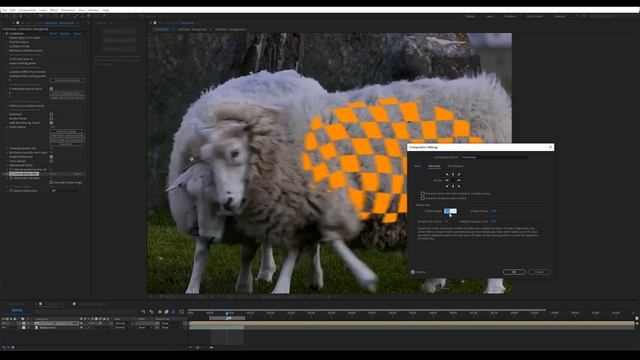Select the bottom-right anchor arrow

coord(459,186)
